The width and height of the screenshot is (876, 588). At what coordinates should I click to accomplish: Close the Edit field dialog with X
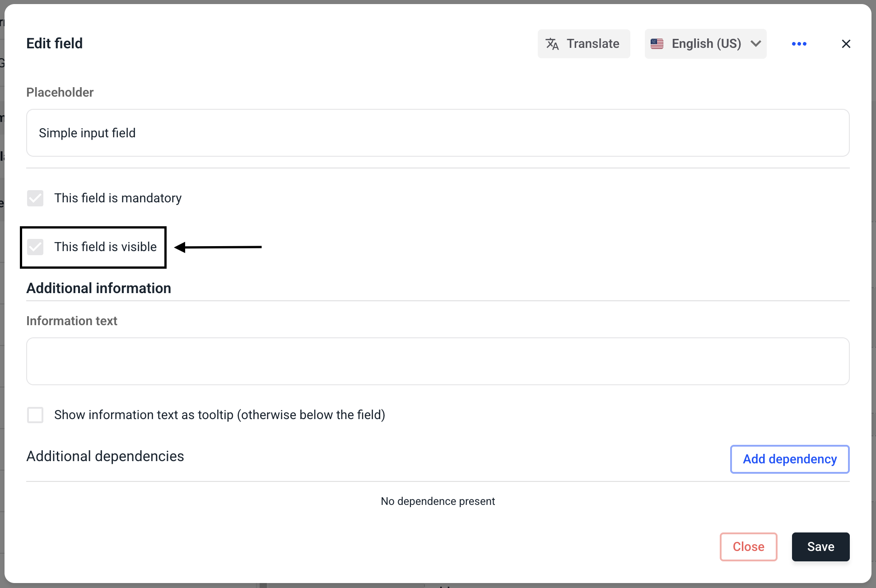pos(846,44)
